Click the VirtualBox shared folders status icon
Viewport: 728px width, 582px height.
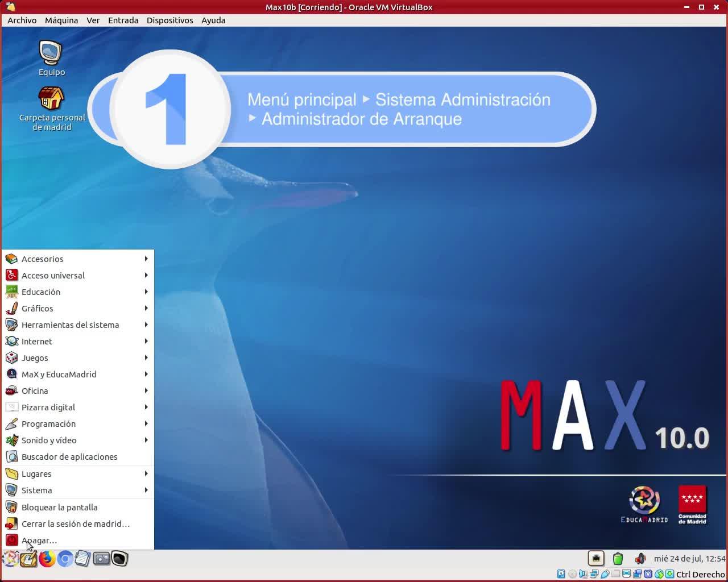[x=615, y=574]
